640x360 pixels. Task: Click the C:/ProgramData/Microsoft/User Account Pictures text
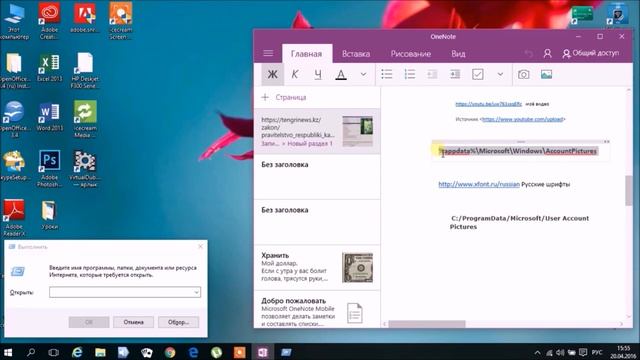519,222
